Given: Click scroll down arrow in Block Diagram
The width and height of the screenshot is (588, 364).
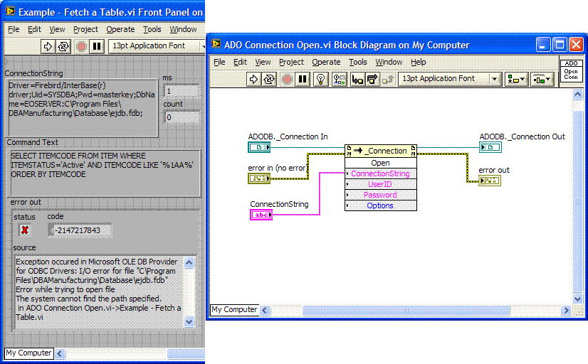Looking at the screenshot, I should (577, 299).
